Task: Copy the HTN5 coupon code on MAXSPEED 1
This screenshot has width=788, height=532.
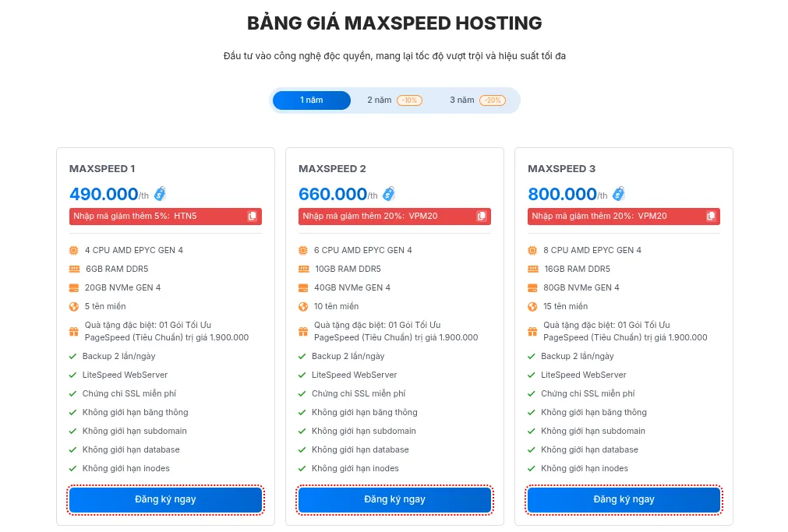Action: (253, 216)
